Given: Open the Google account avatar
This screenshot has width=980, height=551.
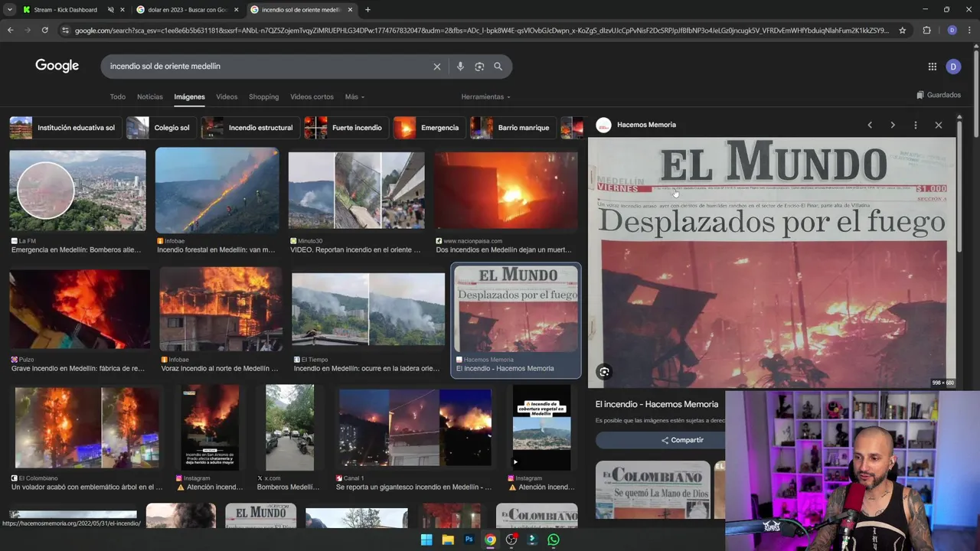Looking at the screenshot, I should coord(953,67).
